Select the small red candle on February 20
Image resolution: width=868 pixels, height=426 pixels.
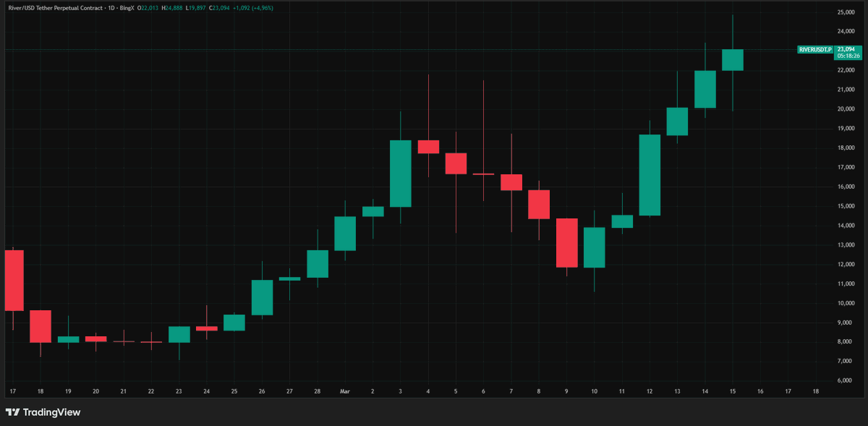pyautogui.click(x=95, y=338)
